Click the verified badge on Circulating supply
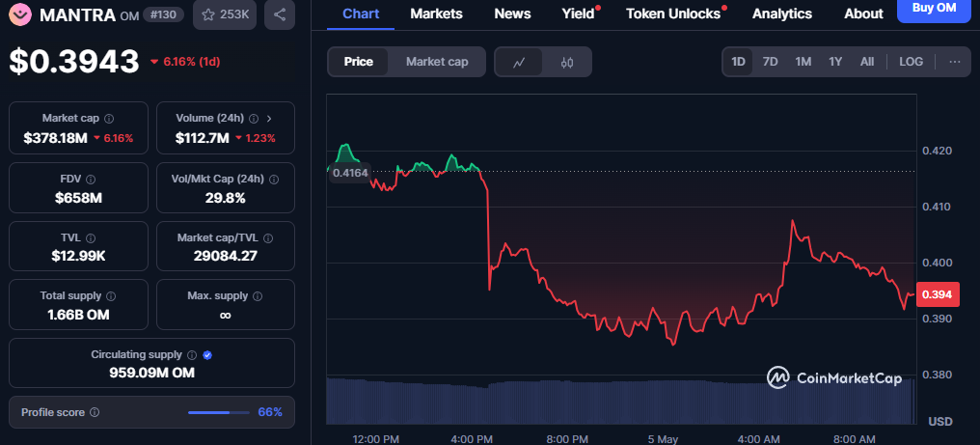The width and height of the screenshot is (980, 445). (x=207, y=355)
